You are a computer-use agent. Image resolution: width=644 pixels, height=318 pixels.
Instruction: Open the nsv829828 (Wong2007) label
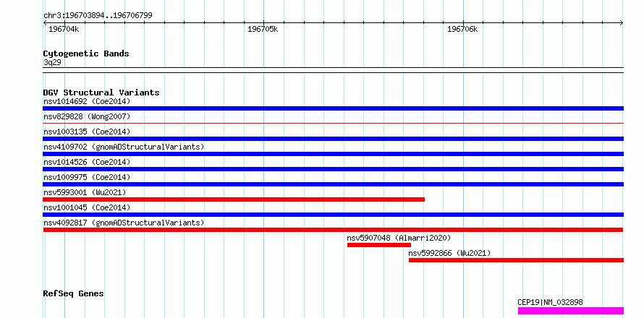point(87,116)
